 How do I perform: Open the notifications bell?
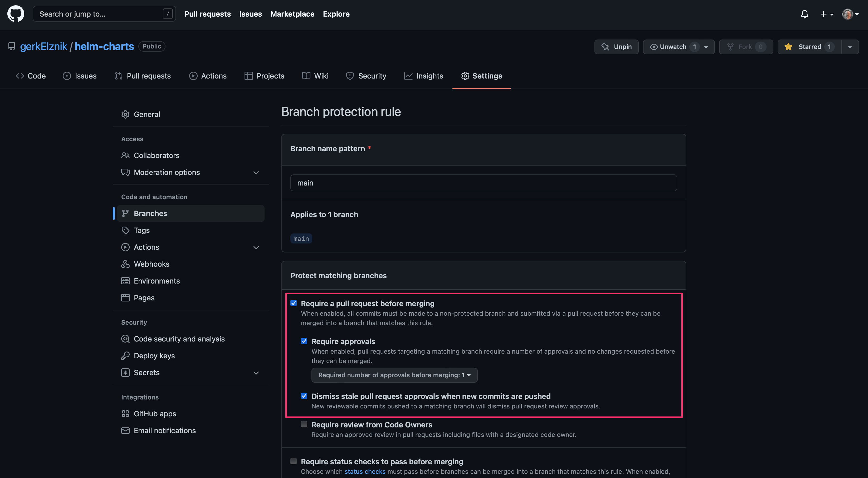(x=804, y=14)
